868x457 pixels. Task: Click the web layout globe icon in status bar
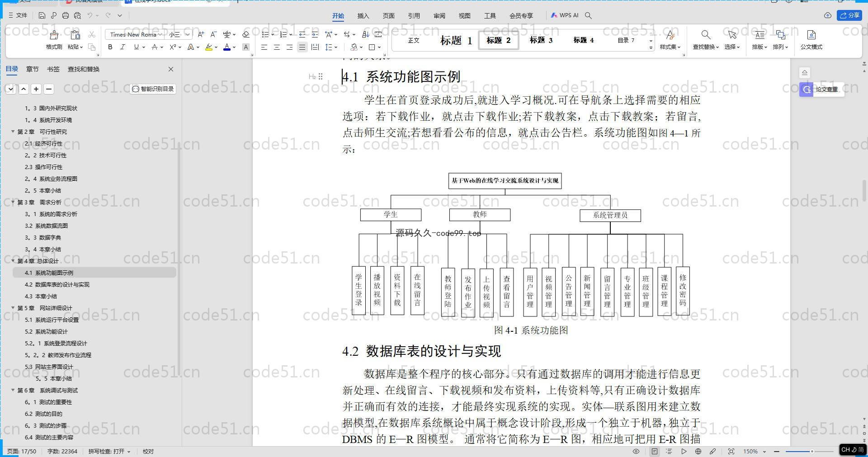tap(698, 451)
